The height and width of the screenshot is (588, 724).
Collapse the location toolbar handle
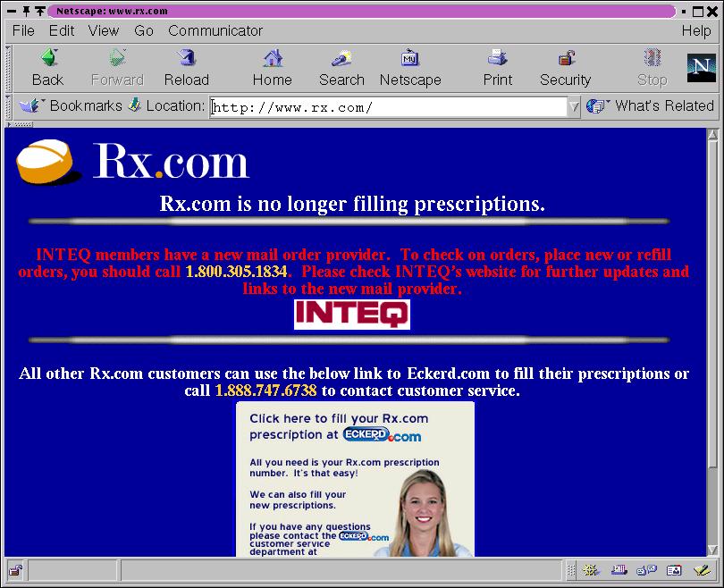[8, 106]
